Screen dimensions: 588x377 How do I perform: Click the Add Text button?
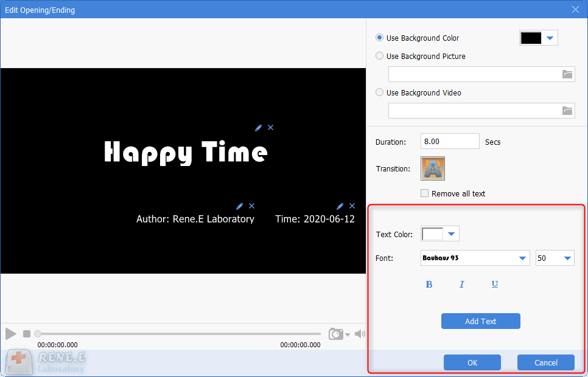click(481, 321)
